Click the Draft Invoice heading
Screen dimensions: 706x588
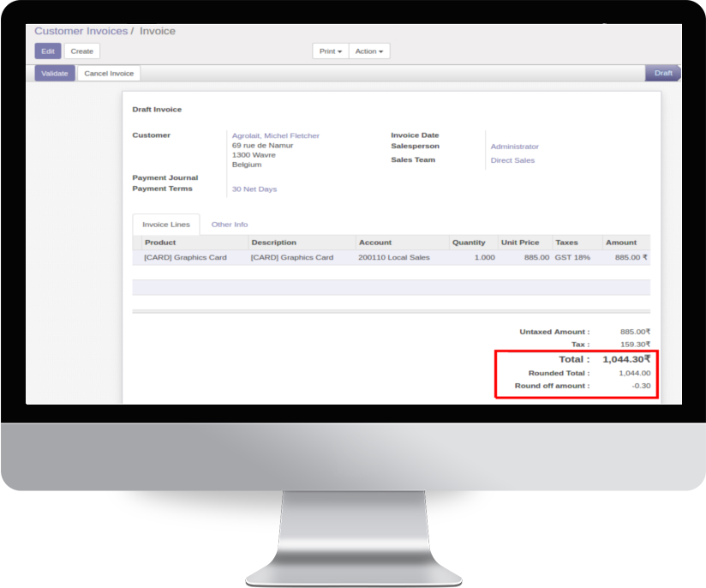click(157, 110)
